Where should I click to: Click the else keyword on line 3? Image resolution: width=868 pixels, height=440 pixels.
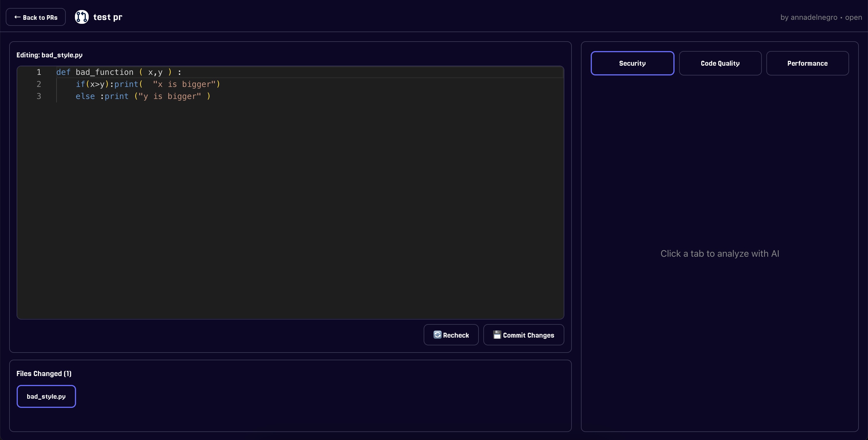pos(85,96)
